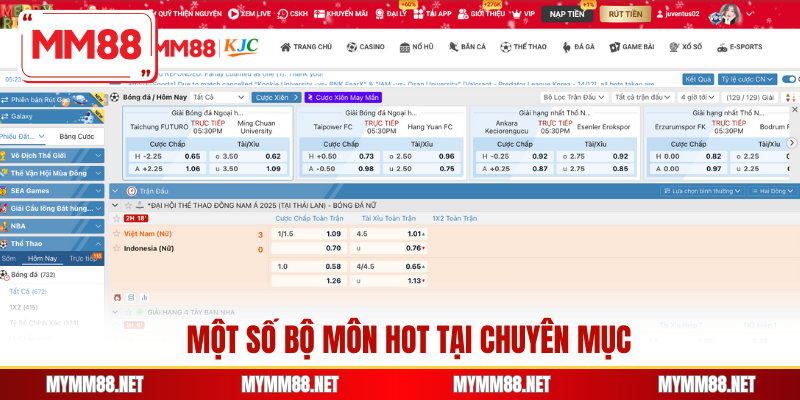
Task: Open the Tất cả trận đấu dropdown
Action: [x=642, y=97]
